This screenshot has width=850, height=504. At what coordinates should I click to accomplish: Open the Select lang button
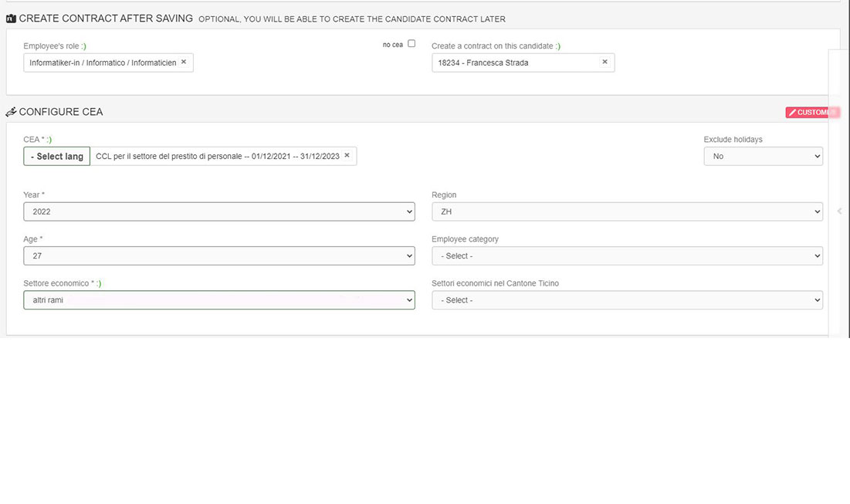point(57,156)
